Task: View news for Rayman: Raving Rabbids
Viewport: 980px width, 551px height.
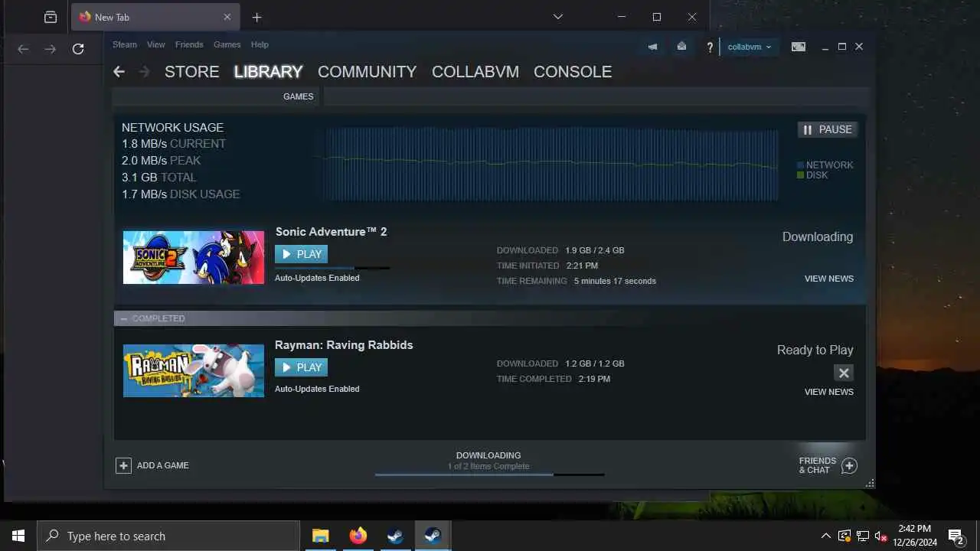Action: 829,392
